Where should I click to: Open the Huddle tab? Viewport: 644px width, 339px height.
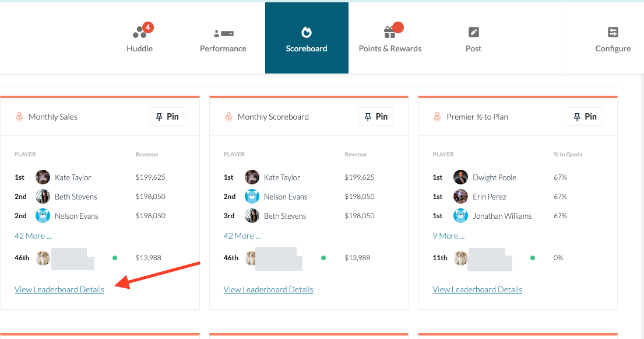[140, 38]
